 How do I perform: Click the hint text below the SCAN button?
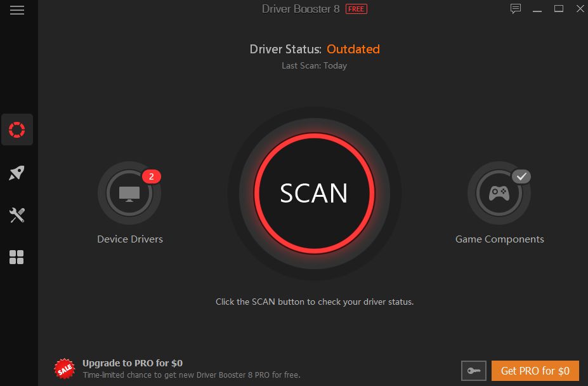[315, 302]
